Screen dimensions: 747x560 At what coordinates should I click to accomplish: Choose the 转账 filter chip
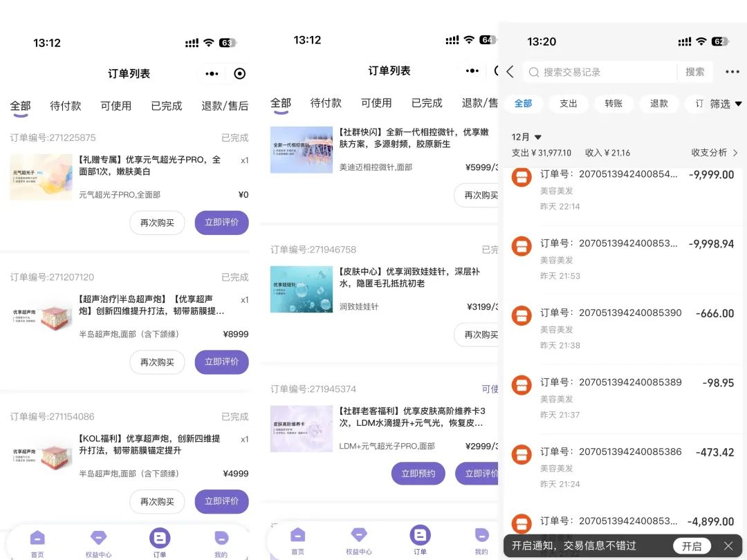[614, 103]
